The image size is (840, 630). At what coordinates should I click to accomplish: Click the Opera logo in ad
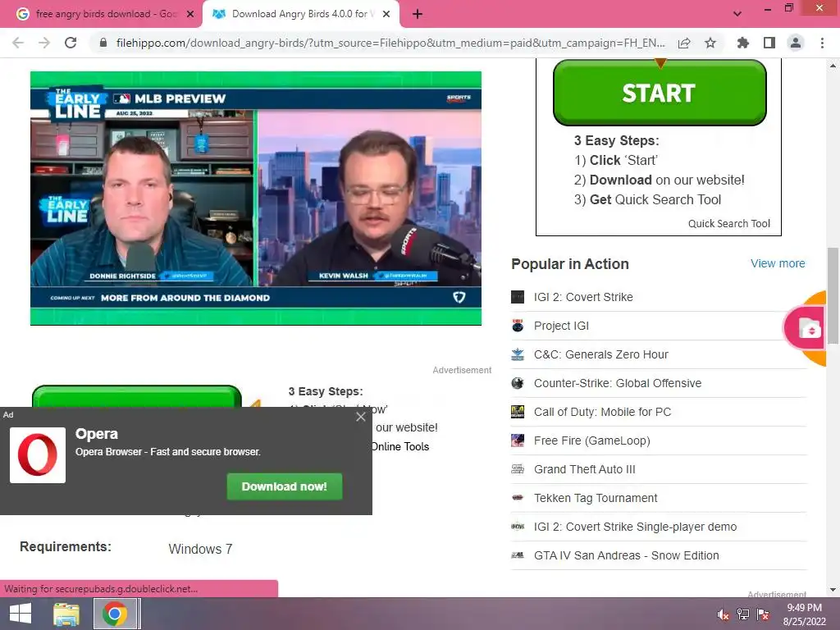coord(38,454)
